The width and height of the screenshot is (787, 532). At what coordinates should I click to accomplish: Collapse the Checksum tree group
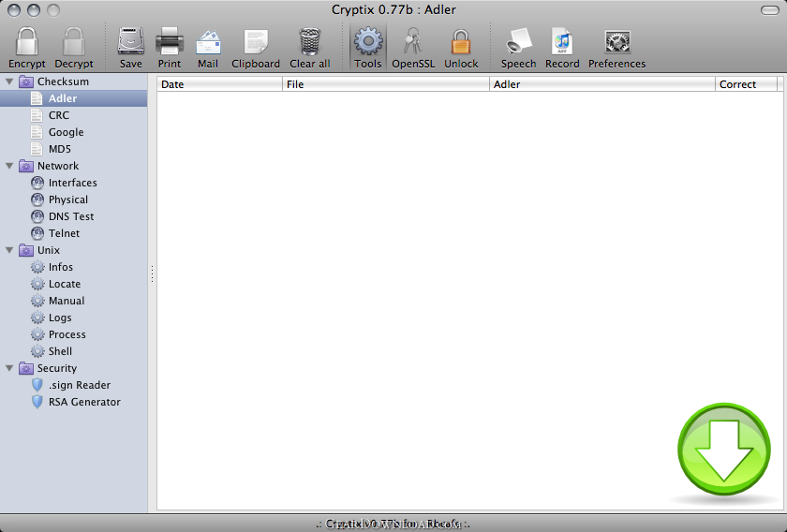[9, 81]
